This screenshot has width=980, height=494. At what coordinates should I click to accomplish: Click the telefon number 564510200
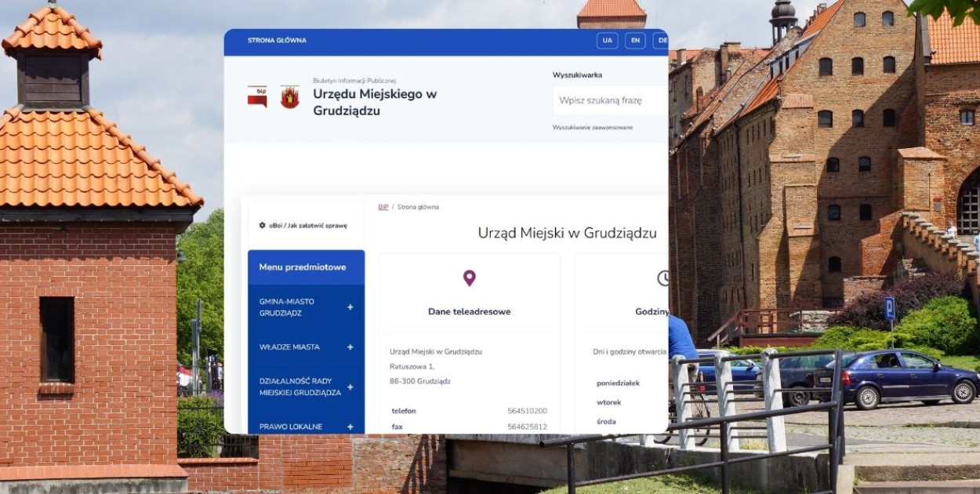pos(527,411)
